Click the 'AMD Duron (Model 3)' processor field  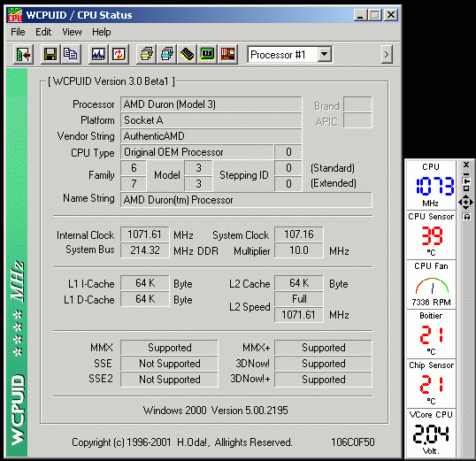click(x=211, y=104)
